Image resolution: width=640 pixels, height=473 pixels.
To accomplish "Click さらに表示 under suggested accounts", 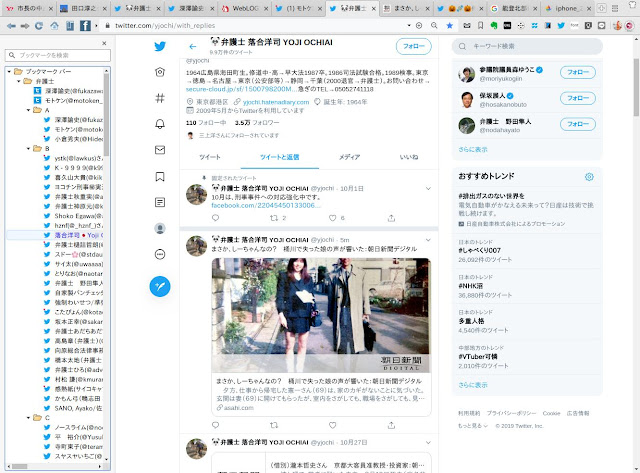I will [473, 149].
